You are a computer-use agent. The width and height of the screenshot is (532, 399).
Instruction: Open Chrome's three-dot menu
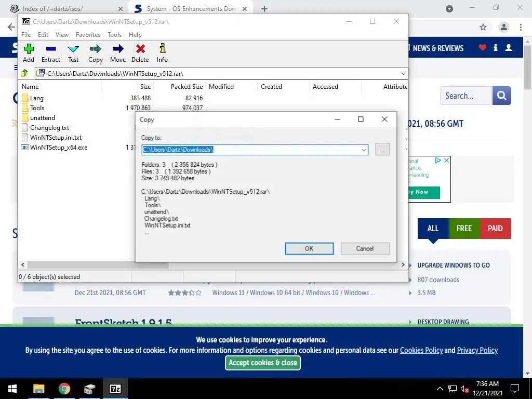521,27
